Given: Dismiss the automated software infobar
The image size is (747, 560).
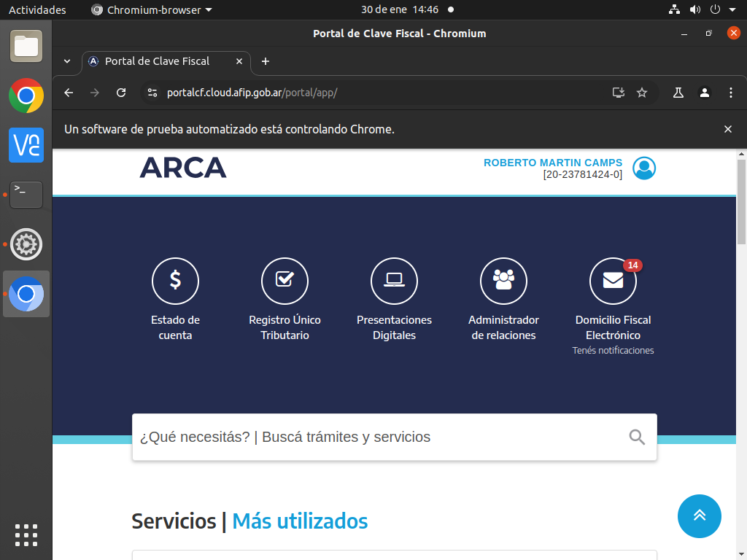Looking at the screenshot, I should tap(727, 129).
